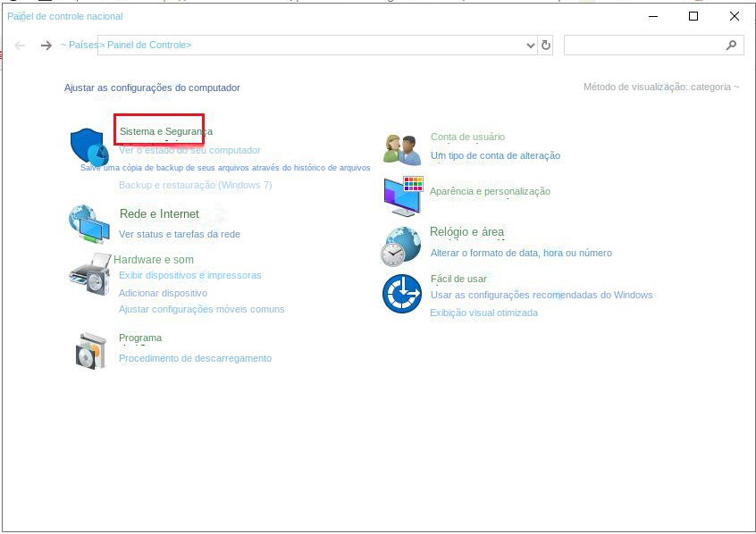Screen dimensions: 756x534
Task: Click the Relógio e área globe clock icon
Action: (x=401, y=246)
